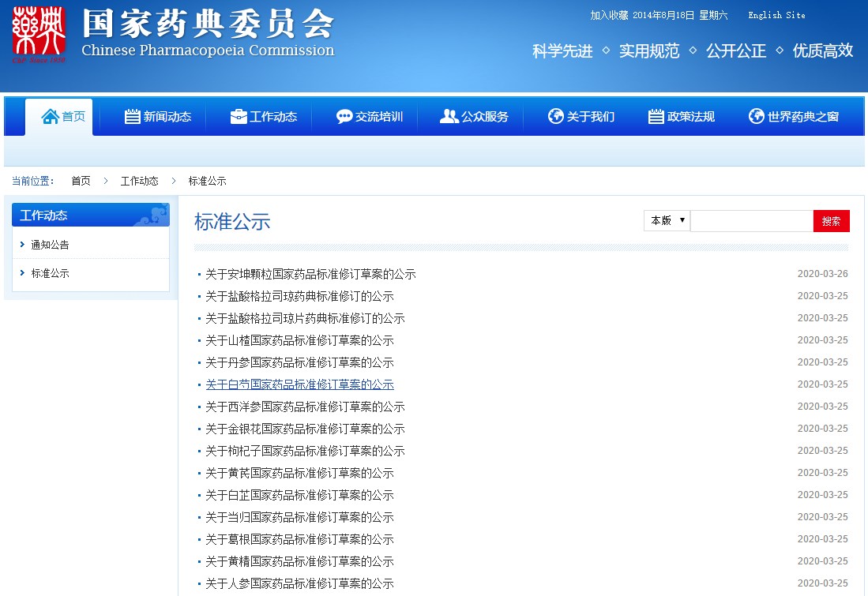Click the home icon in navigation bar
Screen dimensions: 868x596
click(x=50, y=117)
